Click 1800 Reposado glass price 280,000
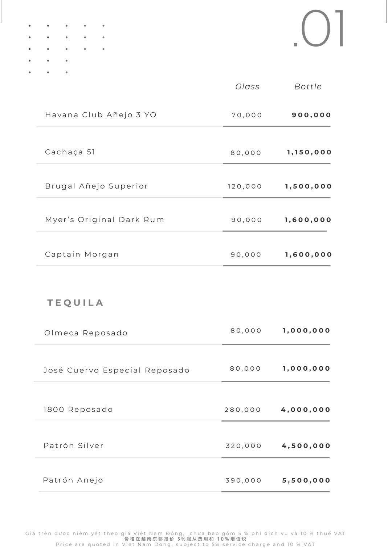This screenshot has height=548, width=392. point(243,410)
